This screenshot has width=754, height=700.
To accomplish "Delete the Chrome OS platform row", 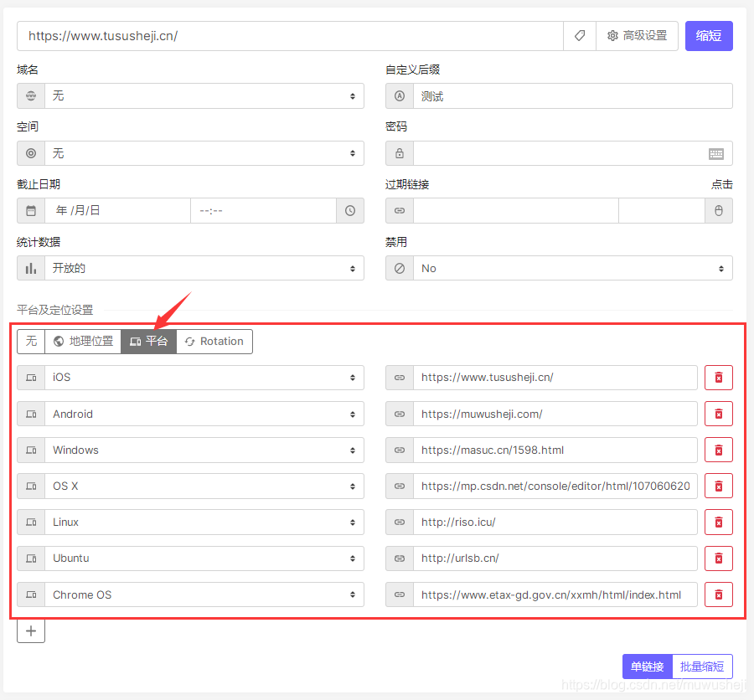I will click(719, 594).
